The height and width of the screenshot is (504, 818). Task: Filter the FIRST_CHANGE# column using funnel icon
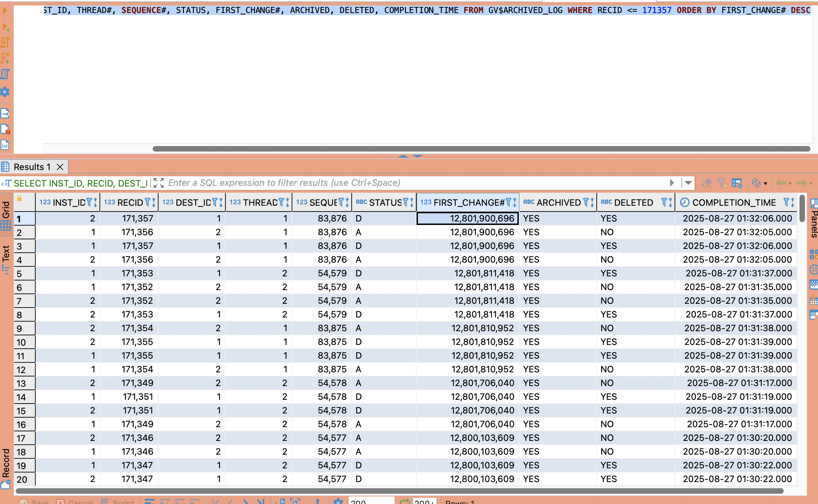pos(508,203)
